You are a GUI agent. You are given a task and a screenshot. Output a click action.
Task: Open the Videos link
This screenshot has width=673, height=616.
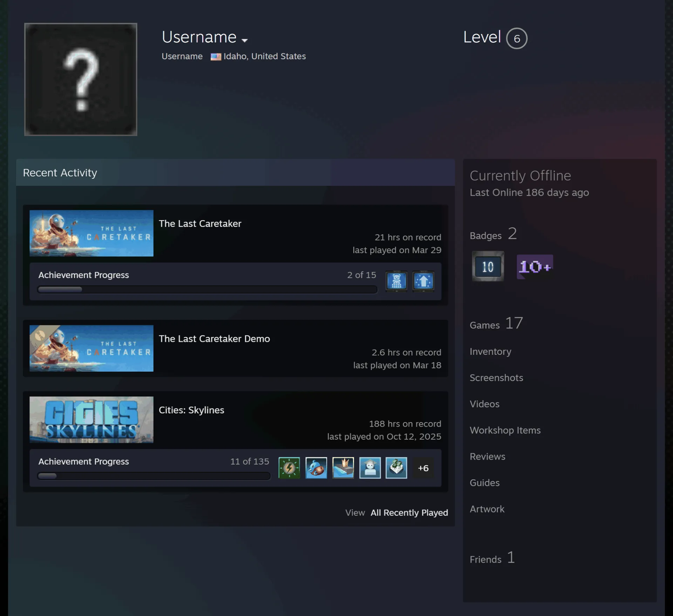coord(484,404)
